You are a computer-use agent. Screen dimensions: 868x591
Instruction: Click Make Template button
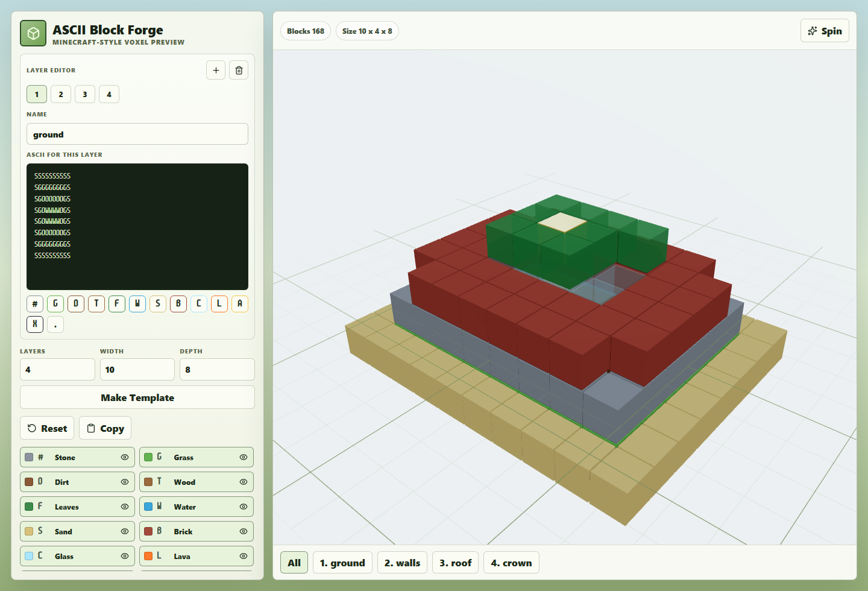tap(137, 397)
